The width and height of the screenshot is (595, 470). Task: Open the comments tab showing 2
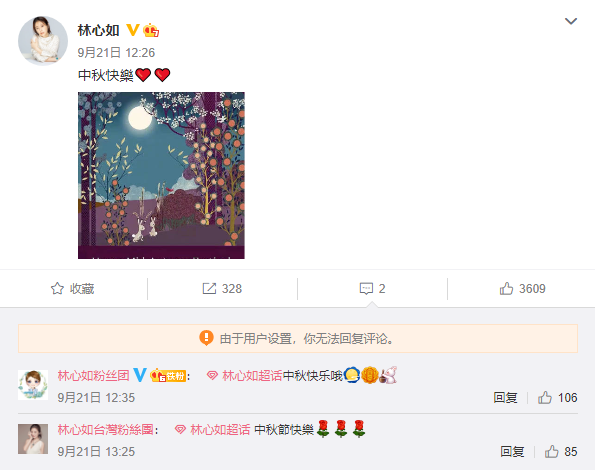click(x=372, y=289)
